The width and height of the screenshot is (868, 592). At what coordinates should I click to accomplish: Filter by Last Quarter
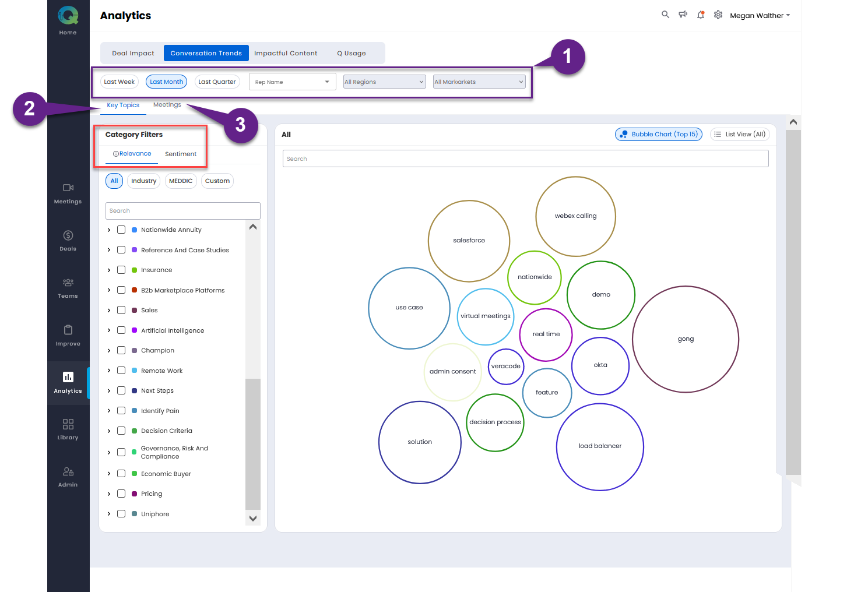coord(217,82)
